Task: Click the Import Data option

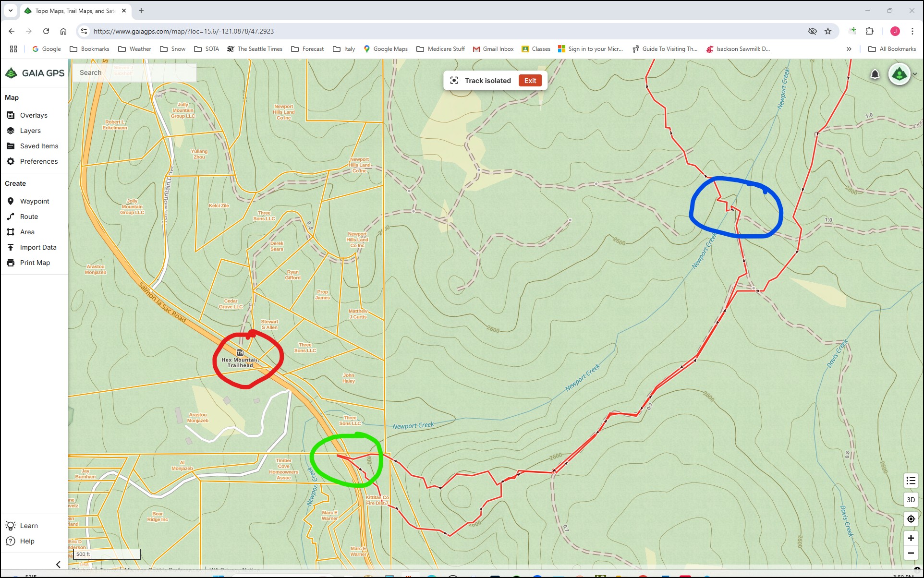Action: (38, 247)
